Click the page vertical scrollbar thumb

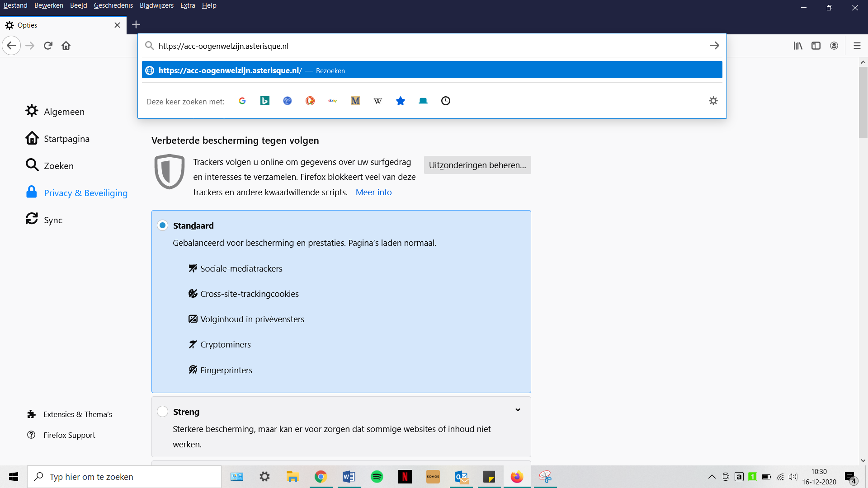pyautogui.click(x=863, y=103)
